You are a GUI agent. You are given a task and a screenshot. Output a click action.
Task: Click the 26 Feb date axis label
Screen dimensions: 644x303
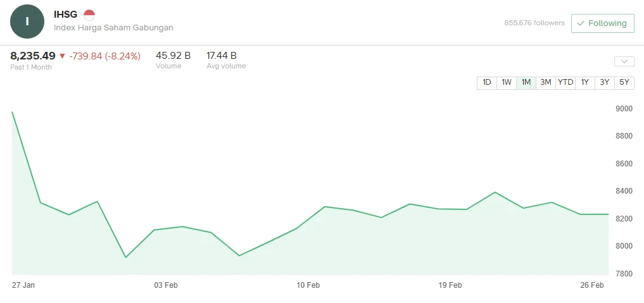point(592,285)
